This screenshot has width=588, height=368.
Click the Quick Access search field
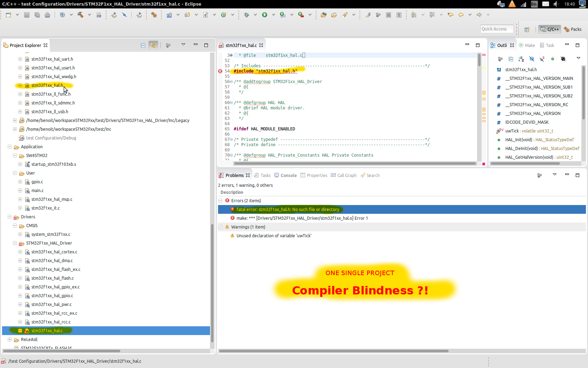[x=497, y=29]
